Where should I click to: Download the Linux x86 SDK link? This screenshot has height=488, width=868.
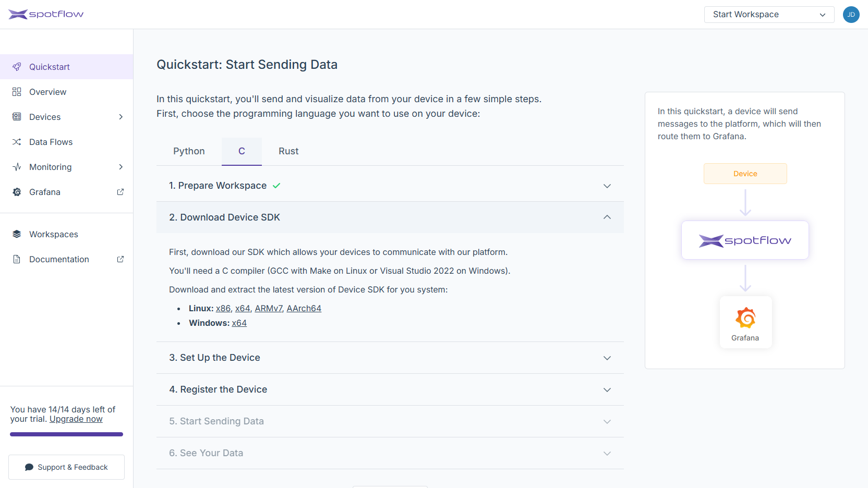tap(223, 308)
